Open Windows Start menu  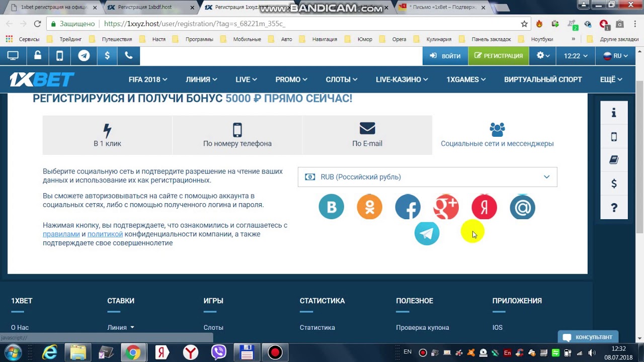click(x=13, y=352)
